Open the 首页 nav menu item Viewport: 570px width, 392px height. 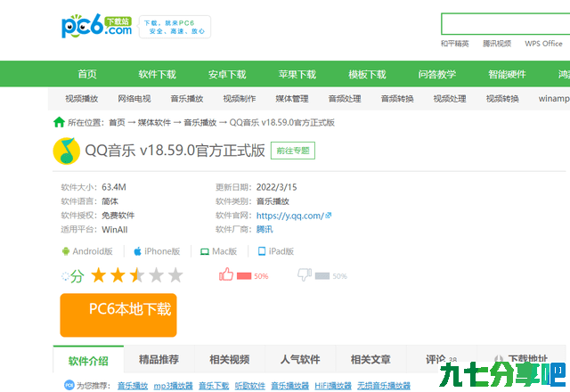tap(87, 74)
